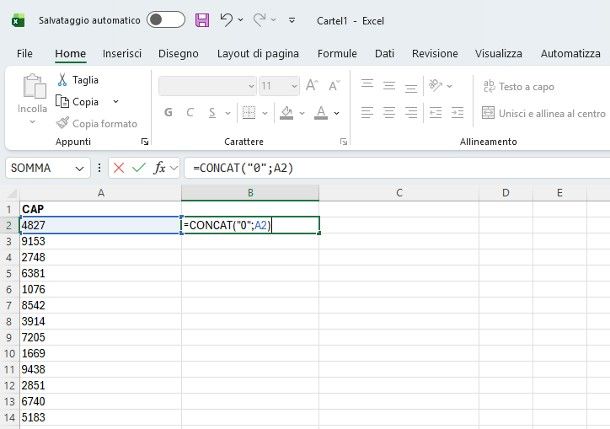Click Taglia scissors button
This screenshot has width=610, height=429.
coord(78,80)
